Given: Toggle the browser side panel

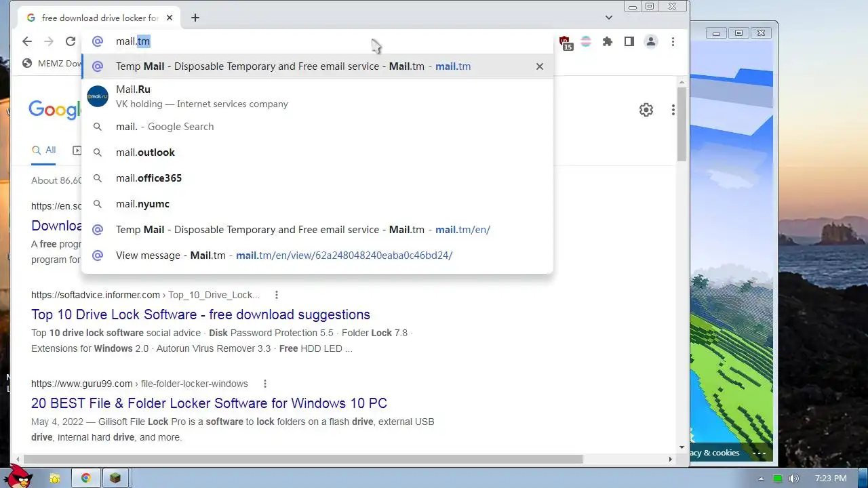Looking at the screenshot, I should pyautogui.click(x=629, y=41).
